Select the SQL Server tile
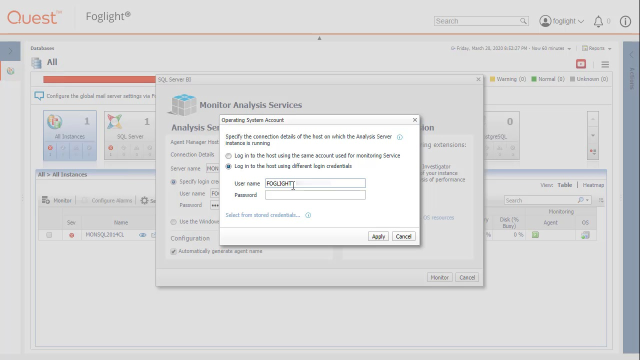The height and width of the screenshot is (360, 640). (130, 135)
